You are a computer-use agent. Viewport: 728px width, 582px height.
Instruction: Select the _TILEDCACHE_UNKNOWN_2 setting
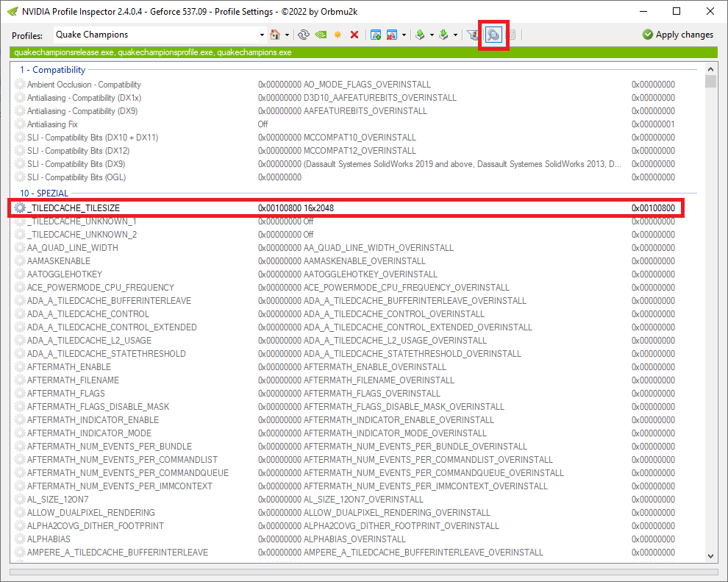(82, 235)
